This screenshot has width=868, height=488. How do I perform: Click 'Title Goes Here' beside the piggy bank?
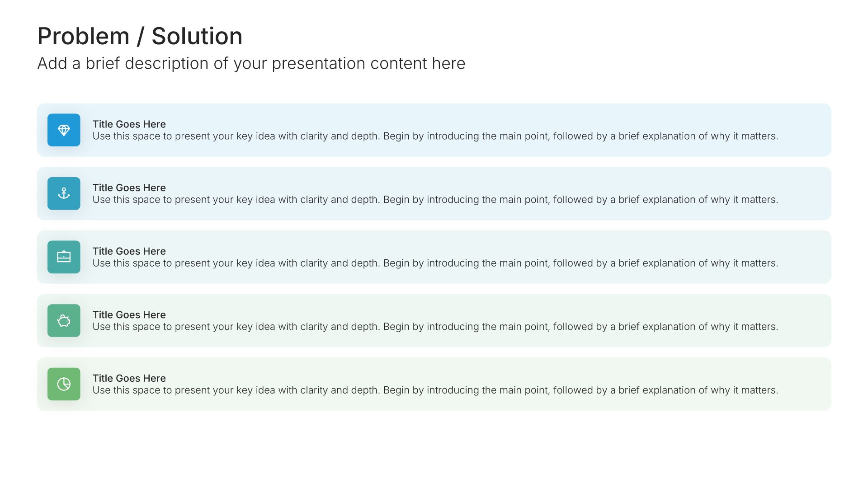pos(129,314)
